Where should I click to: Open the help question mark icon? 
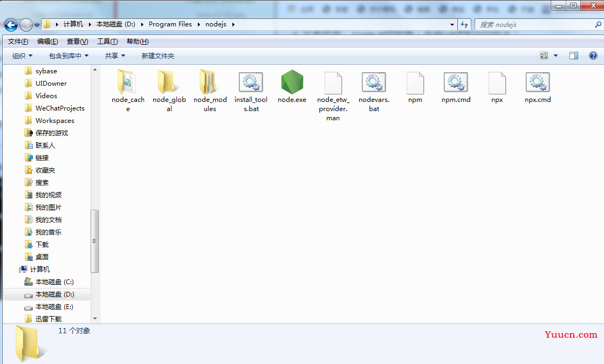(593, 56)
